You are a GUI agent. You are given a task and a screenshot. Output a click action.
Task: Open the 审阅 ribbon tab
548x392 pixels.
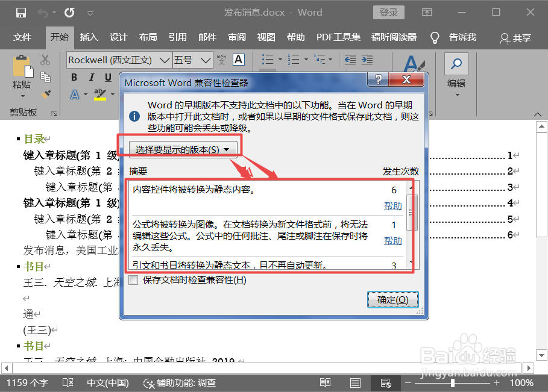pyautogui.click(x=236, y=37)
